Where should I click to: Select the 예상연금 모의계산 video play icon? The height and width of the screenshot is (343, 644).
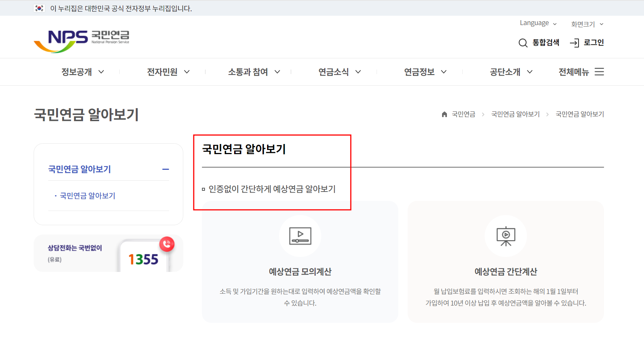[x=300, y=236]
